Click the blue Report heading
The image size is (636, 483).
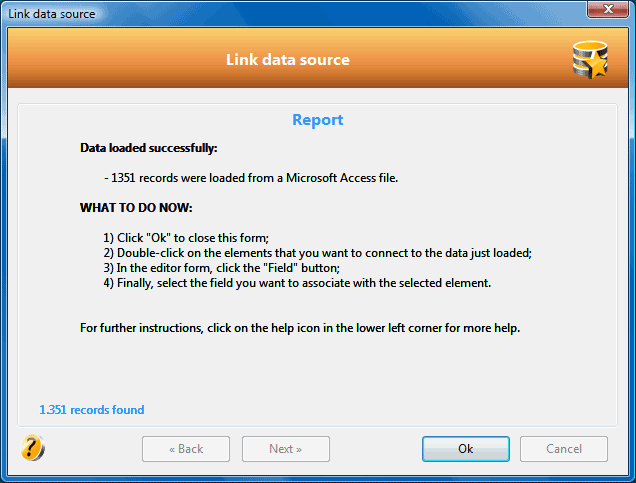[318, 120]
